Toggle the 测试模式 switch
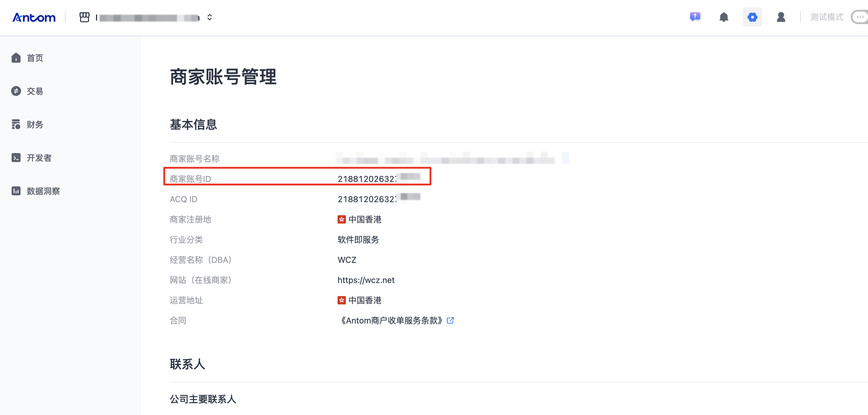Image resolution: width=868 pixels, height=415 pixels. coord(859,17)
